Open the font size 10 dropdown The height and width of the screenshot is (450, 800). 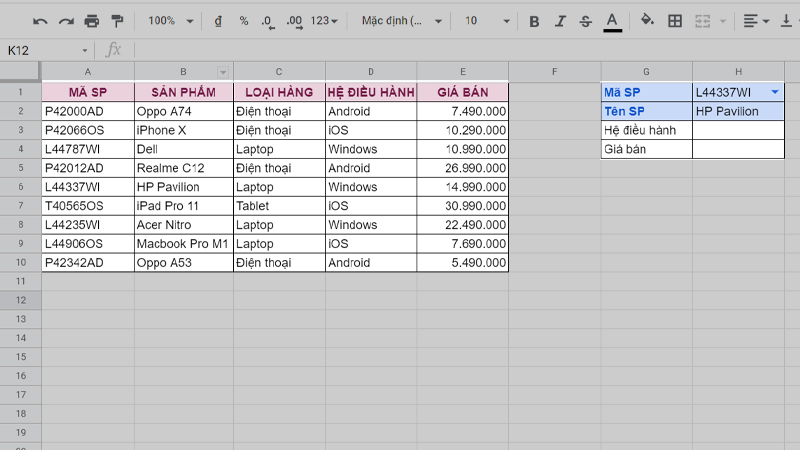click(x=487, y=21)
